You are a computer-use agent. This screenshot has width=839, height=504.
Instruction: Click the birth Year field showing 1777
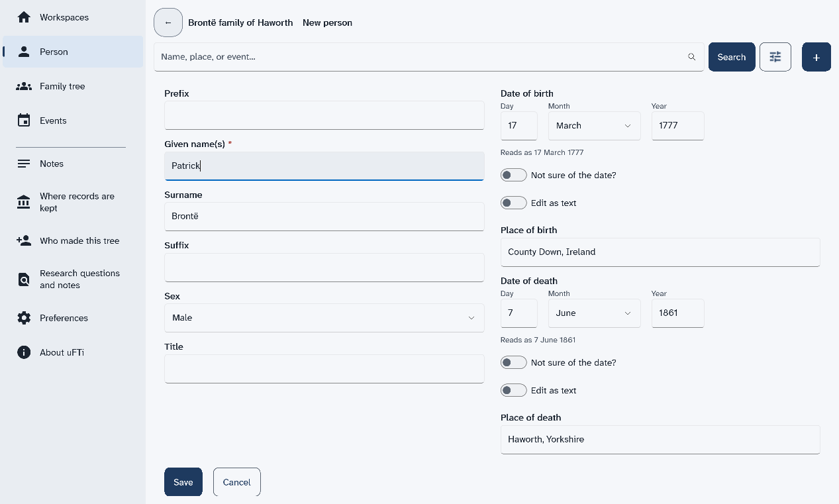(x=678, y=126)
